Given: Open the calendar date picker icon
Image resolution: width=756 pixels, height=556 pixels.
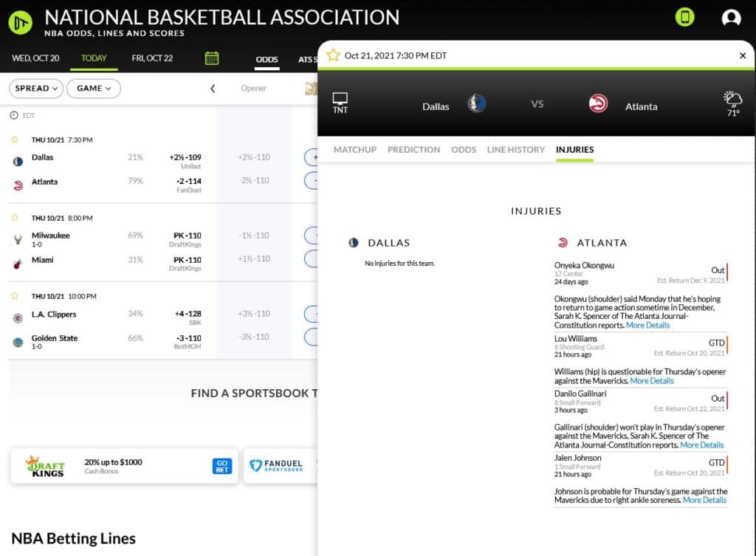Looking at the screenshot, I should (212, 58).
